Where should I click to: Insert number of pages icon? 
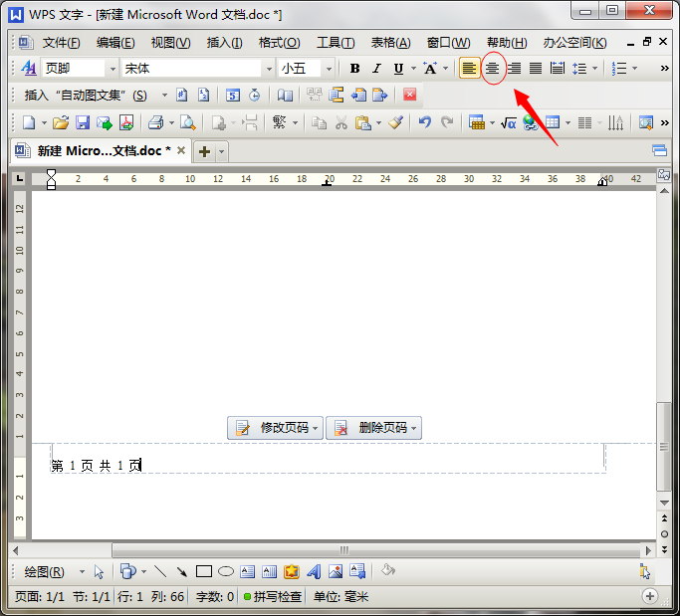tap(203, 95)
